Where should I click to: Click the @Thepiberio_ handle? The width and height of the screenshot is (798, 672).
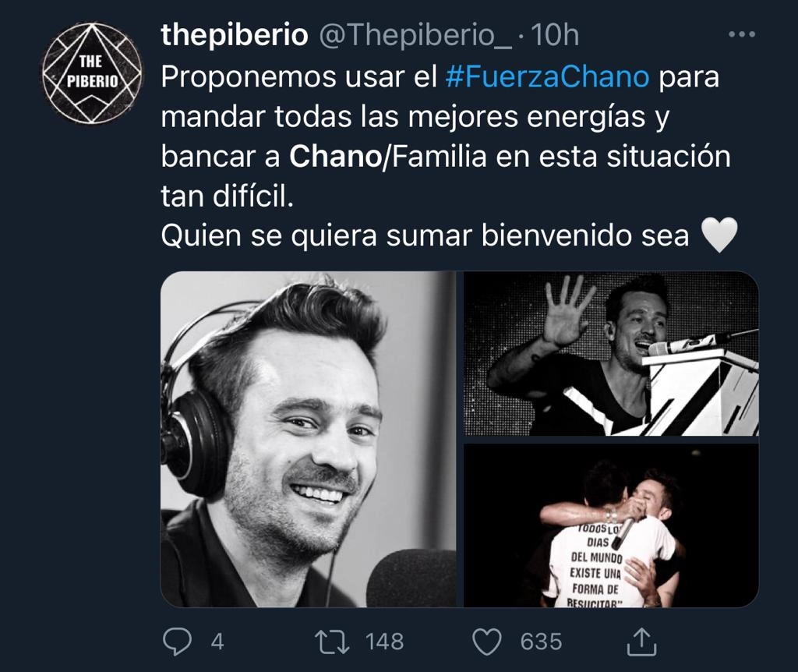click(415, 36)
